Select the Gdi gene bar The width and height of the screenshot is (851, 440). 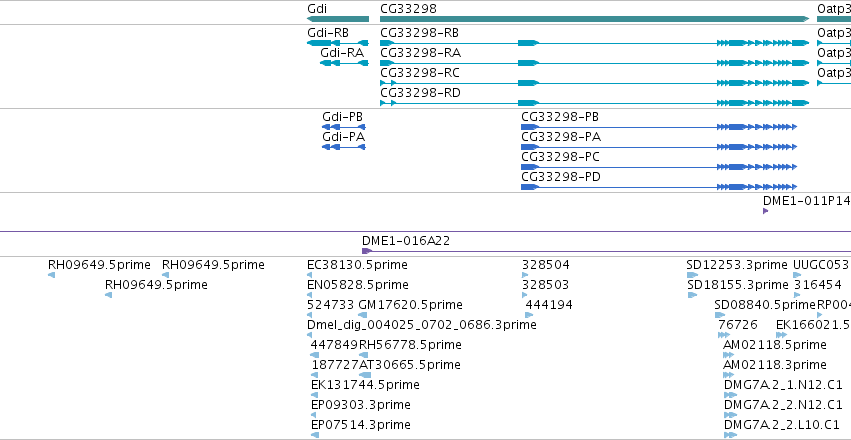(338, 19)
